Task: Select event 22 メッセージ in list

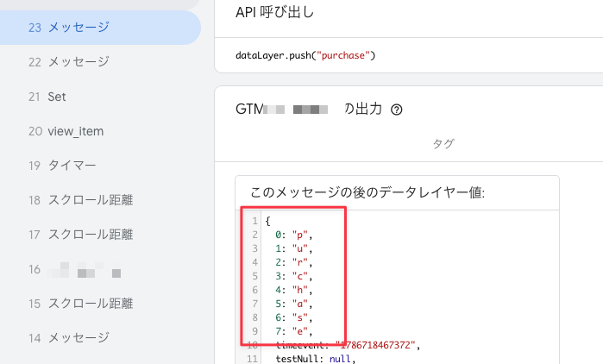Action: pyautogui.click(x=69, y=62)
